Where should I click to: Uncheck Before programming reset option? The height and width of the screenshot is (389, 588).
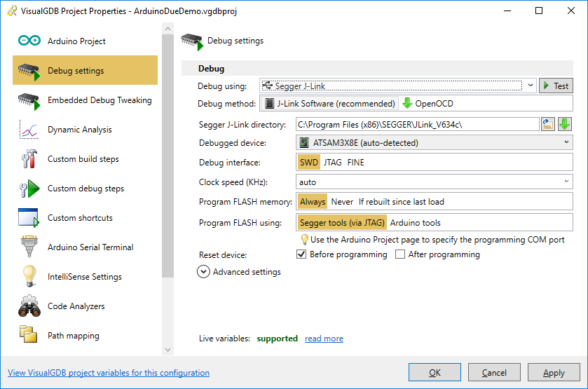coord(301,254)
